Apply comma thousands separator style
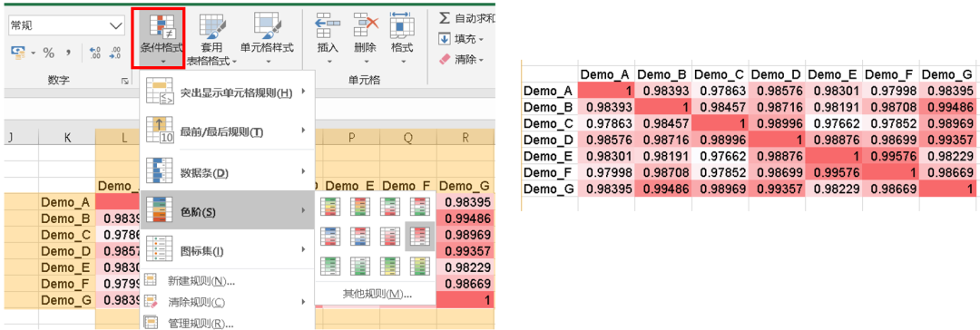980x330 pixels. click(69, 53)
